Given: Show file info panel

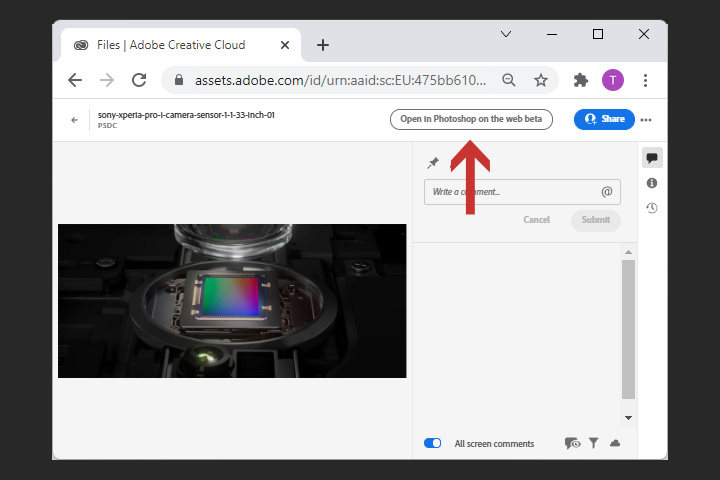Looking at the screenshot, I should point(652,183).
